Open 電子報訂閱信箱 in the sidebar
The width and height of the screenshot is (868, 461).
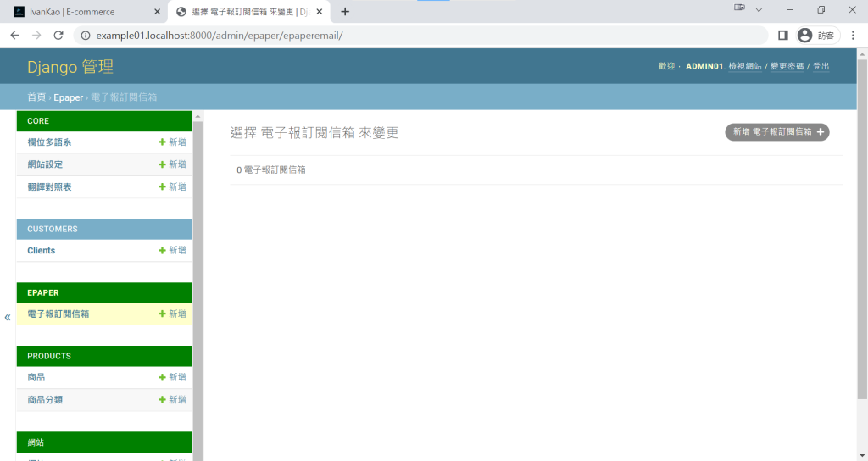coord(58,314)
